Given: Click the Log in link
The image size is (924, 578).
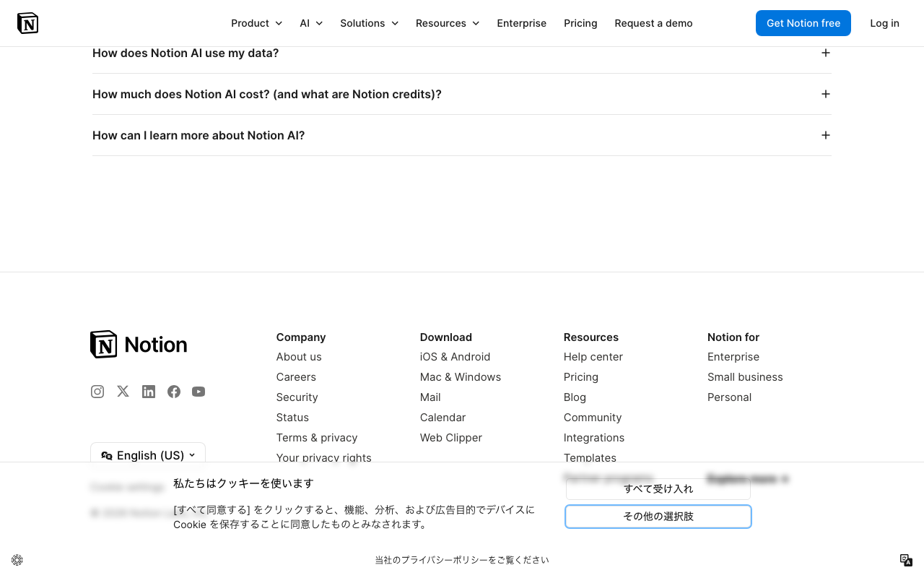Looking at the screenshot, I should tap(884, 23).
